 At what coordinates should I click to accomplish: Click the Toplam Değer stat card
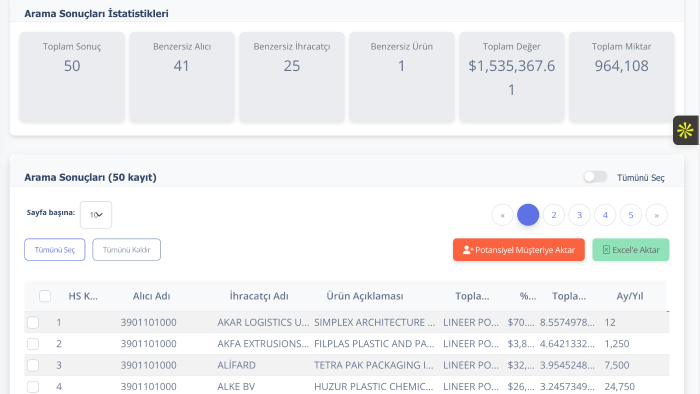click(512, 77)
